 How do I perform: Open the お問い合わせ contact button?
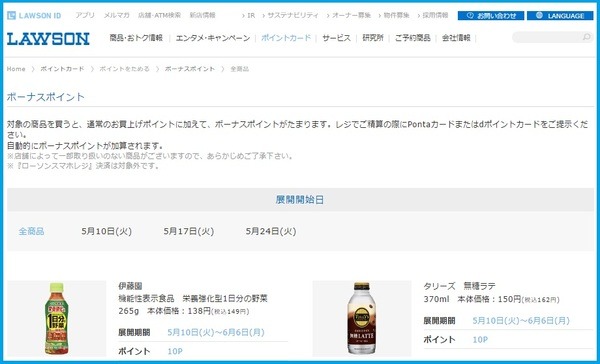491,16
